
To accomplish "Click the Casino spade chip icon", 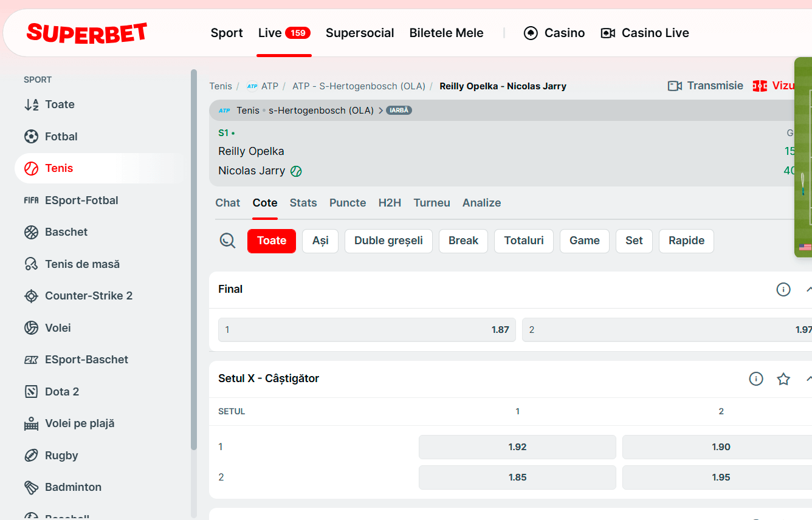I will tap(531, 33).
